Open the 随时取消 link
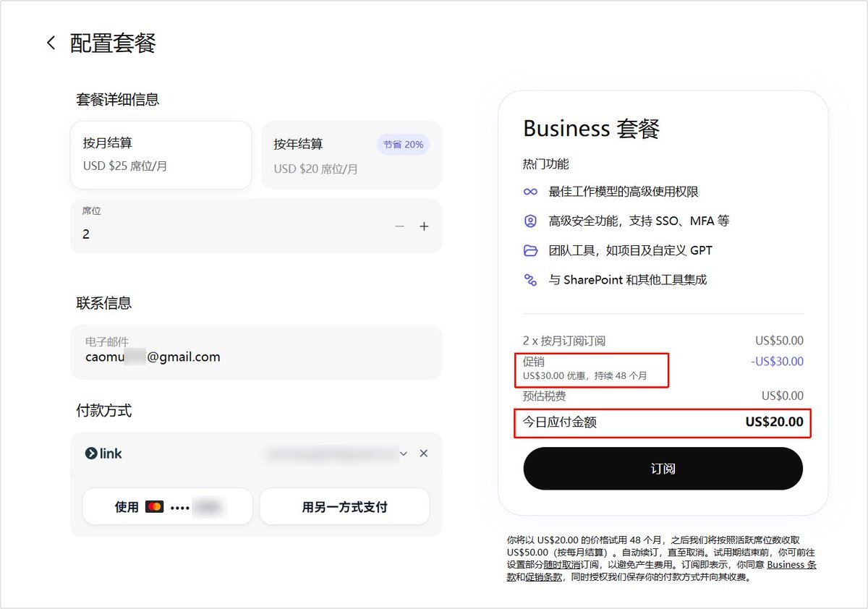Screen dimensions: 868x609 coord(563,565)
